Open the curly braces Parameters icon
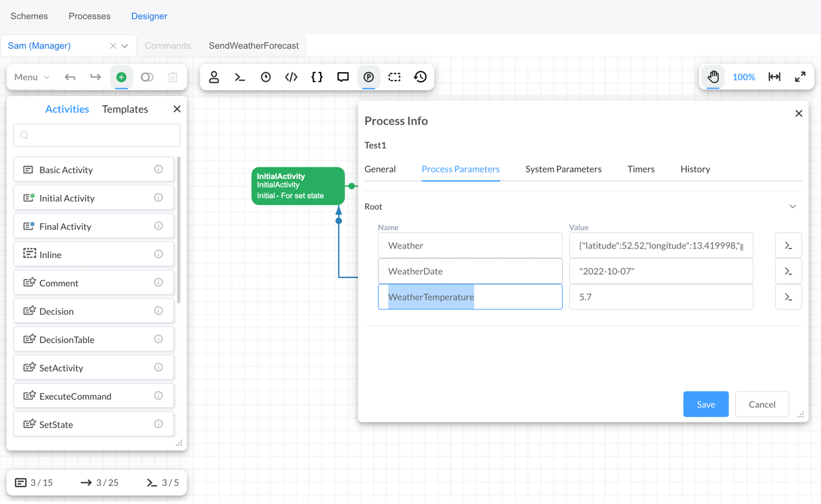Image resolution: width=821 pixels, height=504 pixels. pos(317,77)
